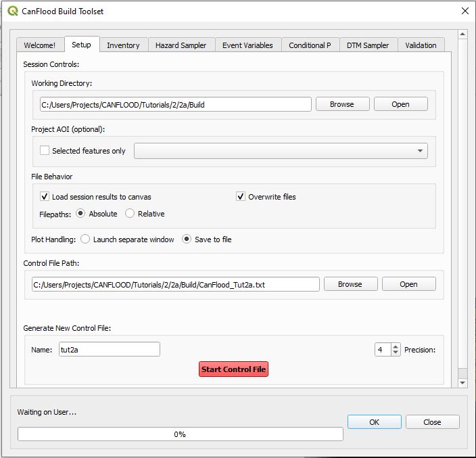Image resolution: width=476 pixels, height=458 pixels.
Task: Confirm with the OK button
Action: click(375, 422)
